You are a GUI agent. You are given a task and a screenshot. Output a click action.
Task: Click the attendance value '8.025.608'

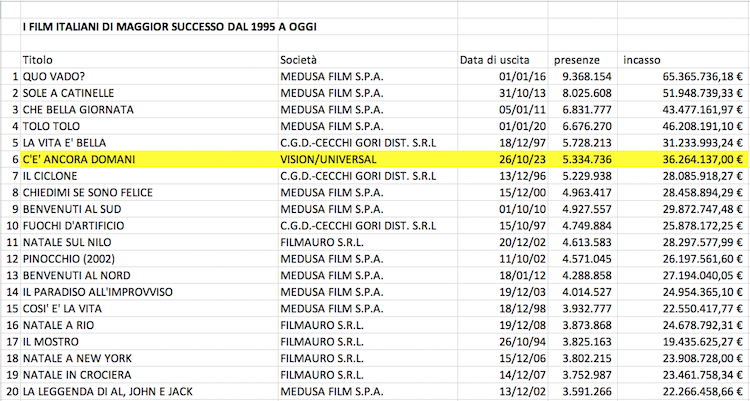pyautogui.click(x=587, y=93)
